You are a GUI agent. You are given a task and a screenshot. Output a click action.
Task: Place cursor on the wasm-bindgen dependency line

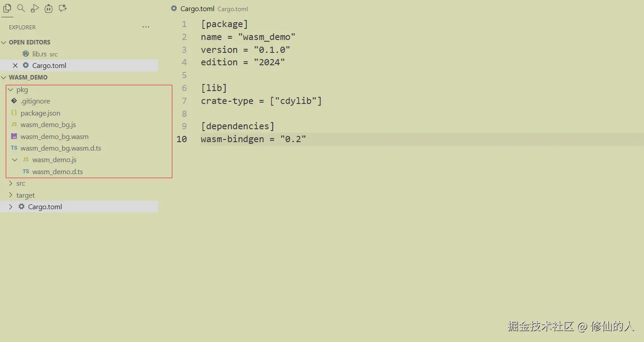click(253, 139)
